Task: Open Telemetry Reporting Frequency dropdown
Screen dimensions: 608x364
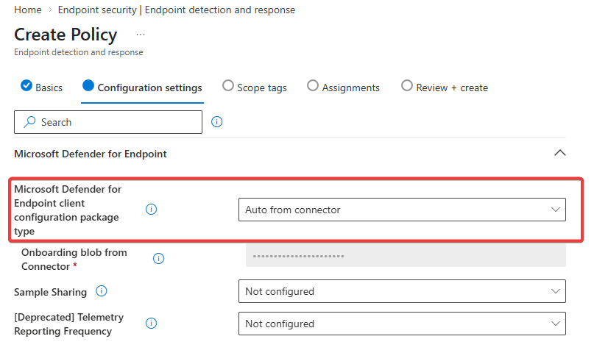Action: click(402, 324)
